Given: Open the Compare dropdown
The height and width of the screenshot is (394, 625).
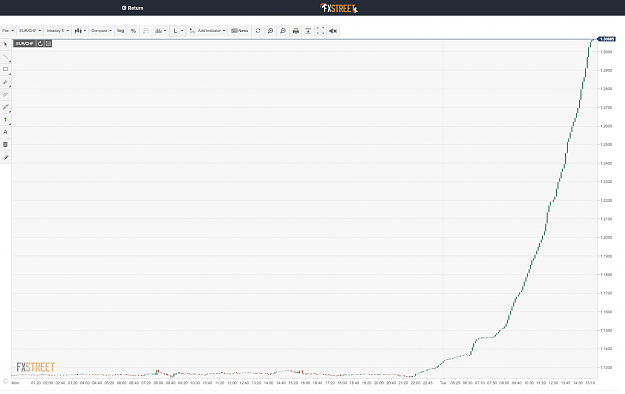Looking at the screenshot, I should coord(101,31).
